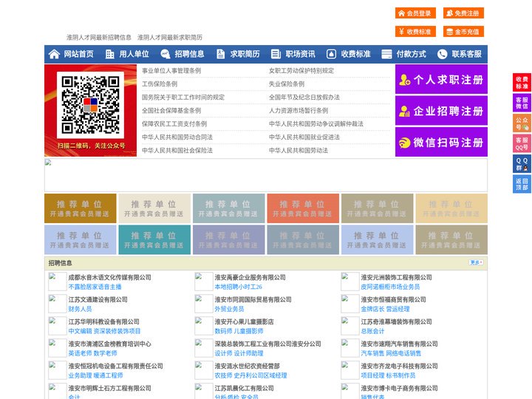This screenshot has width=532, height=399.
Task: Open job 总账会计
Action: click(372, 331)
